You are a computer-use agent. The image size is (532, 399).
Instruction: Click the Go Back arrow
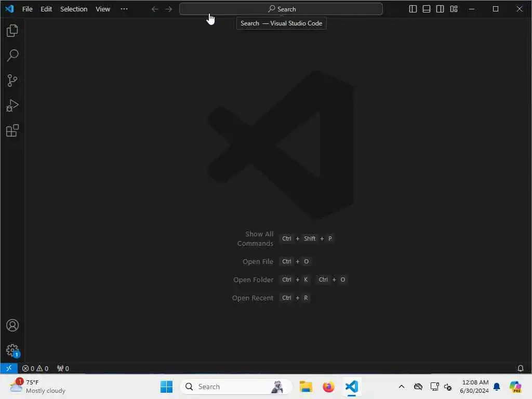point(155,9)
